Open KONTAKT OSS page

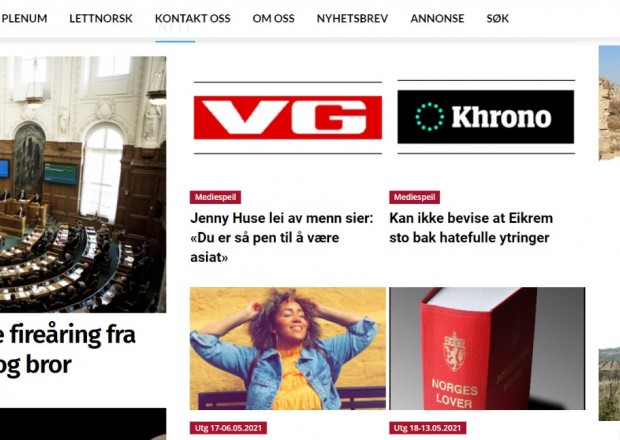193,19
